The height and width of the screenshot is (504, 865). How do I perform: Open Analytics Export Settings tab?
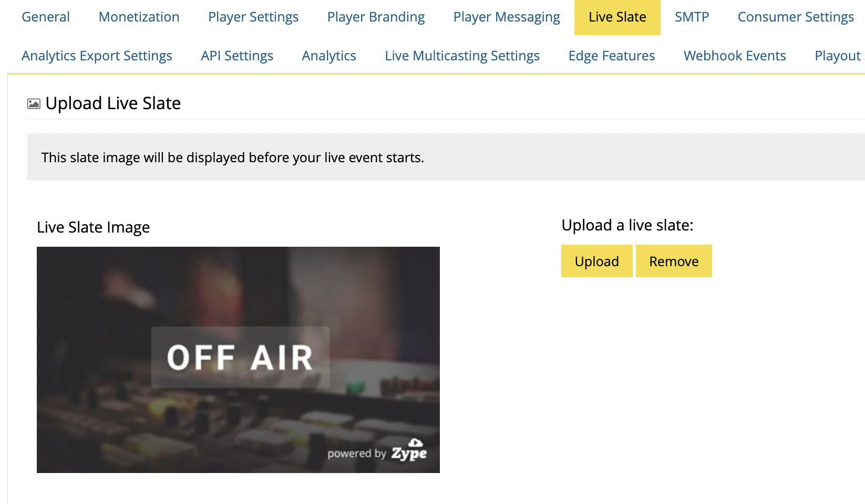pos(97,56)
